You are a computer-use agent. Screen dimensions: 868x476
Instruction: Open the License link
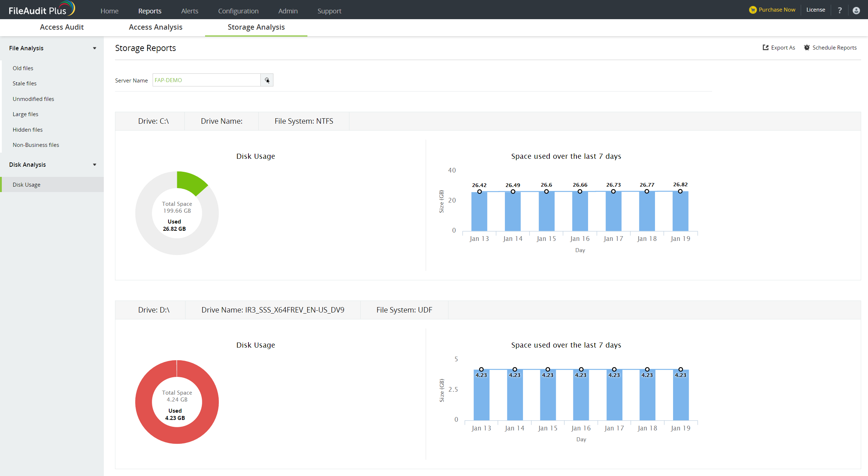tap(815, 10)
